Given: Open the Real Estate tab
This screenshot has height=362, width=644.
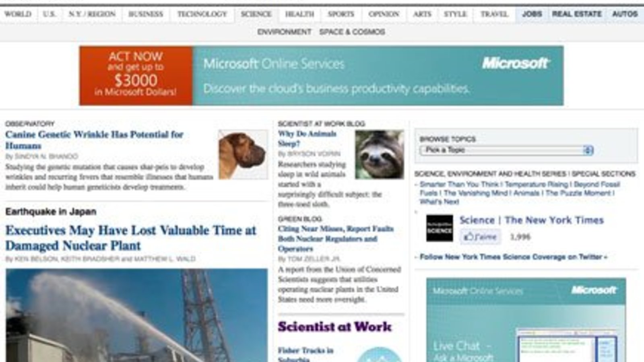Looking at the screenshot, I should tap(577, 14).
